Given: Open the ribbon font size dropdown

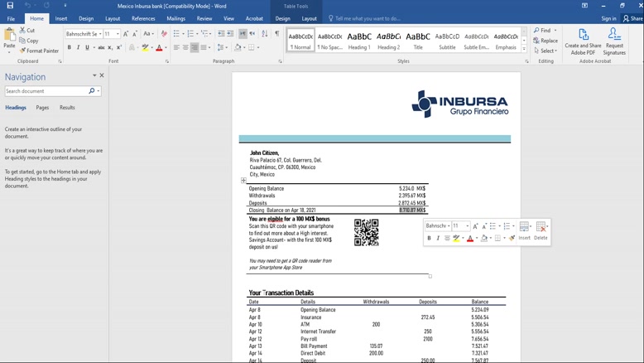Looking at the screenshot, I should pos(118,34).
